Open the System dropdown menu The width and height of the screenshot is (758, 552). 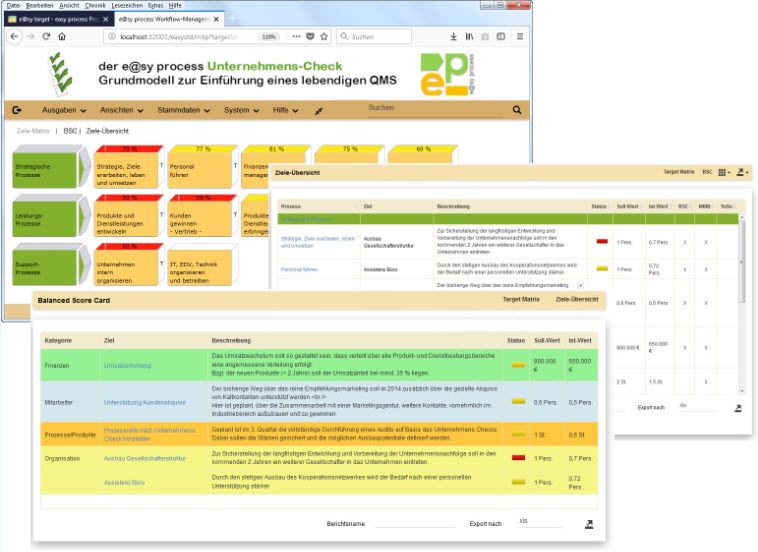(242, 110)
